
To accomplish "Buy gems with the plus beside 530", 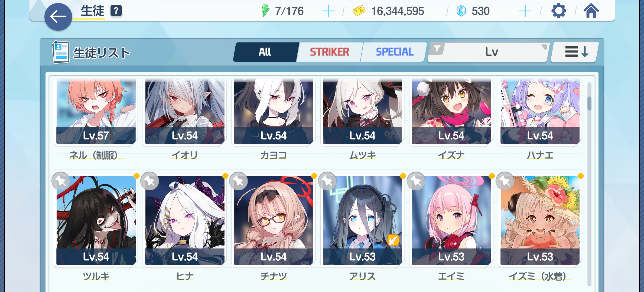I will point(525,11).
